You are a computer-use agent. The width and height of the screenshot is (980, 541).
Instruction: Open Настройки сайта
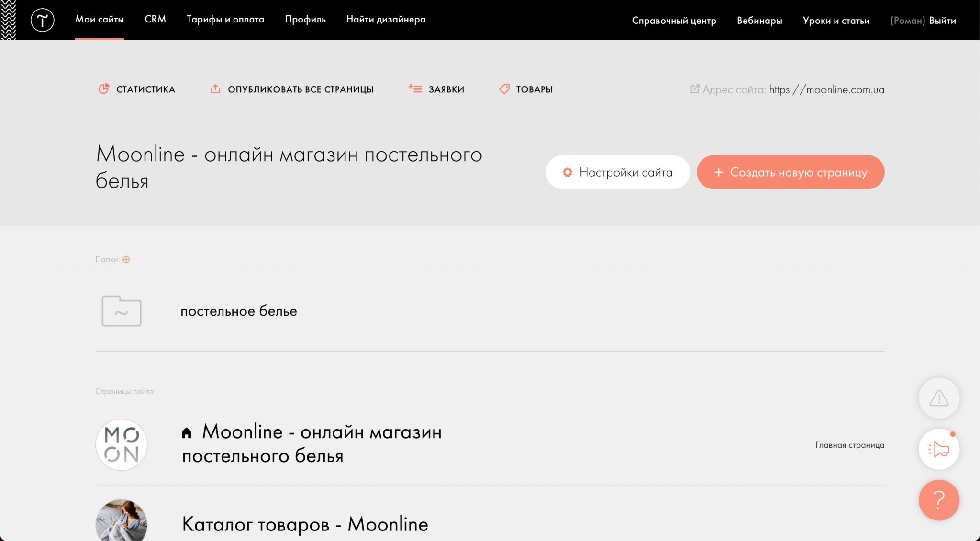coord(618,172)
